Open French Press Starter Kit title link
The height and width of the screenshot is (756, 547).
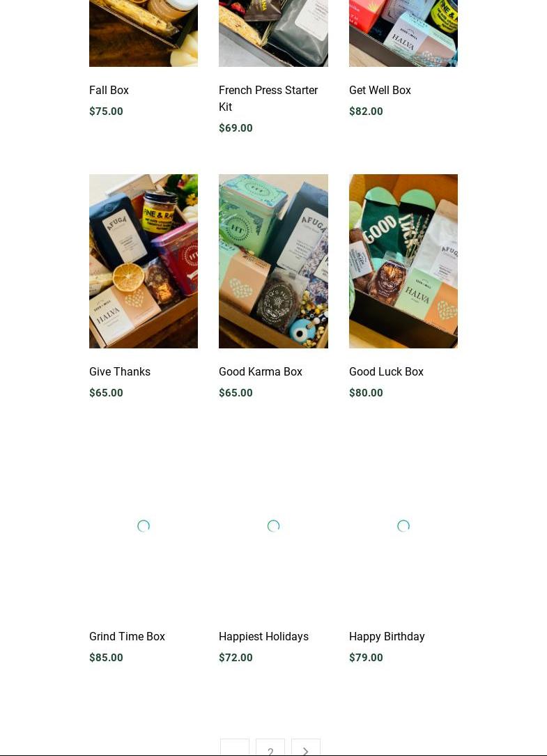pyautogui.click(x=268, y=98)
